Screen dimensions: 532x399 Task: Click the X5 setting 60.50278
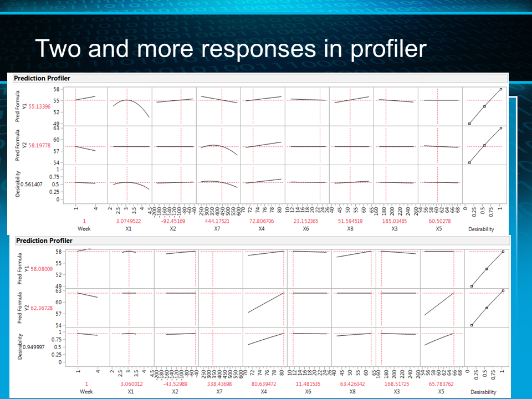439,221
